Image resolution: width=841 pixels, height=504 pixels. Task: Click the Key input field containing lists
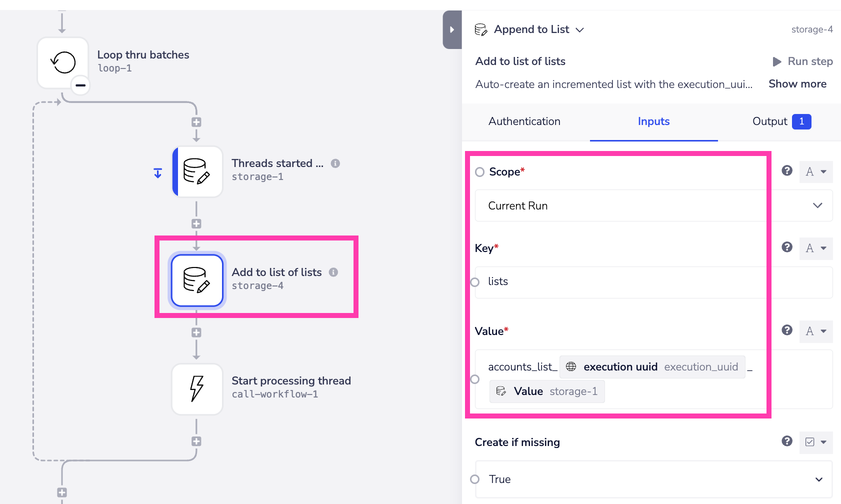click(653, 282)
